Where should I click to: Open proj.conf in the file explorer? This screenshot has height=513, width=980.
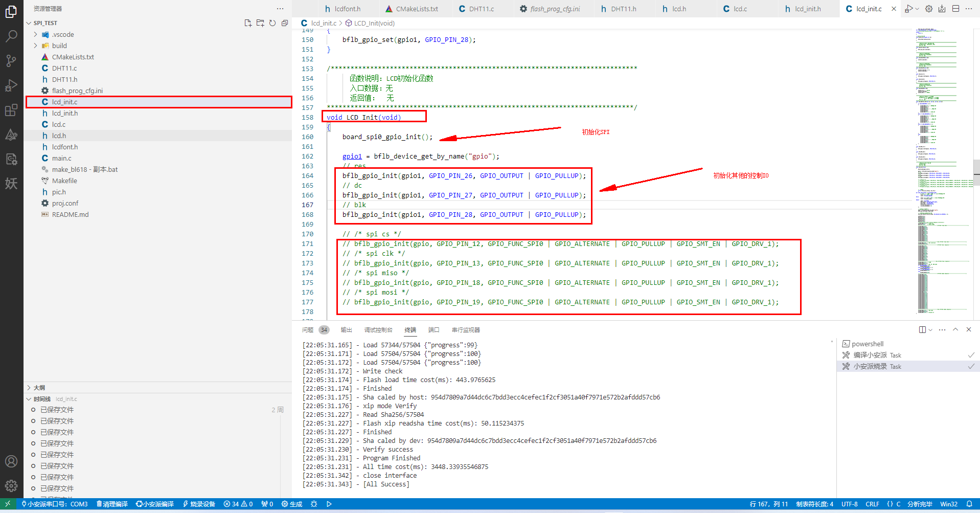coord(158,203)
